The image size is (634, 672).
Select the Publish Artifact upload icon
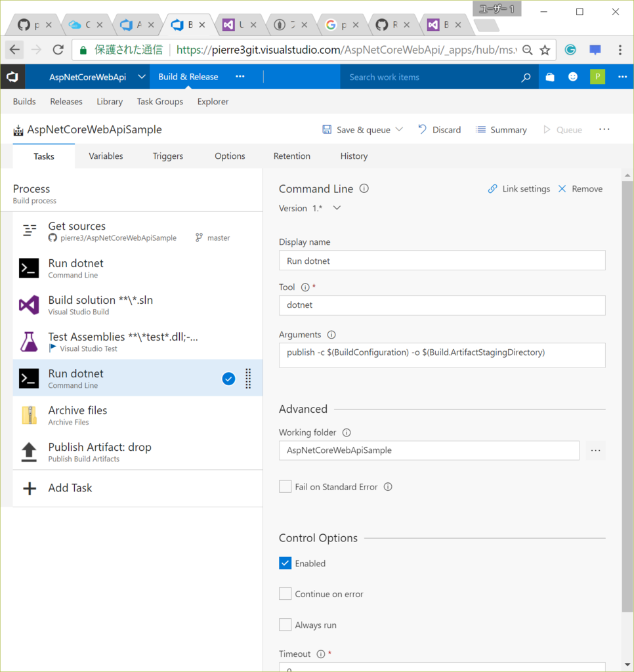click(29, 452)
